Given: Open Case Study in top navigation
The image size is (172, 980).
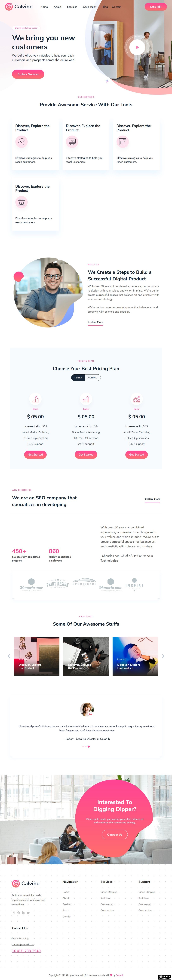Looking at the screenshot, I should click(x=90, y=7).
